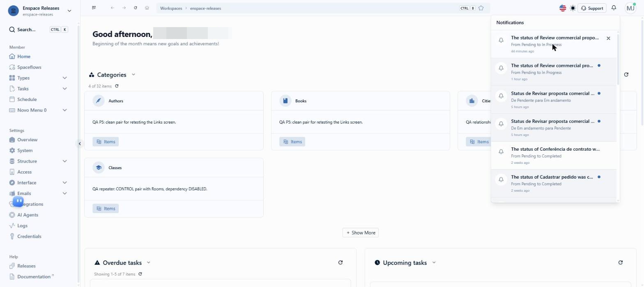Screen dimensions: 644x287
Task: Open the Cadastrar pedido notification
Action: pos(554,184)
